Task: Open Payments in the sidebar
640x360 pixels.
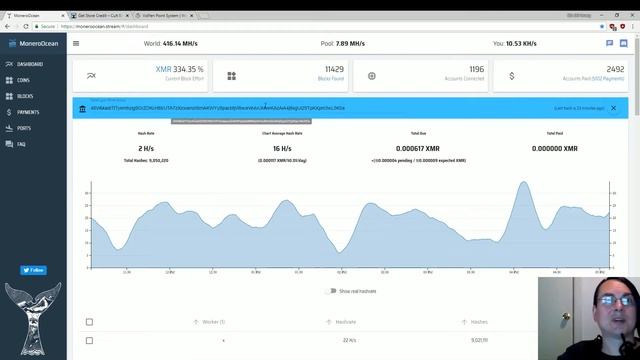Action: click(28, 112)
